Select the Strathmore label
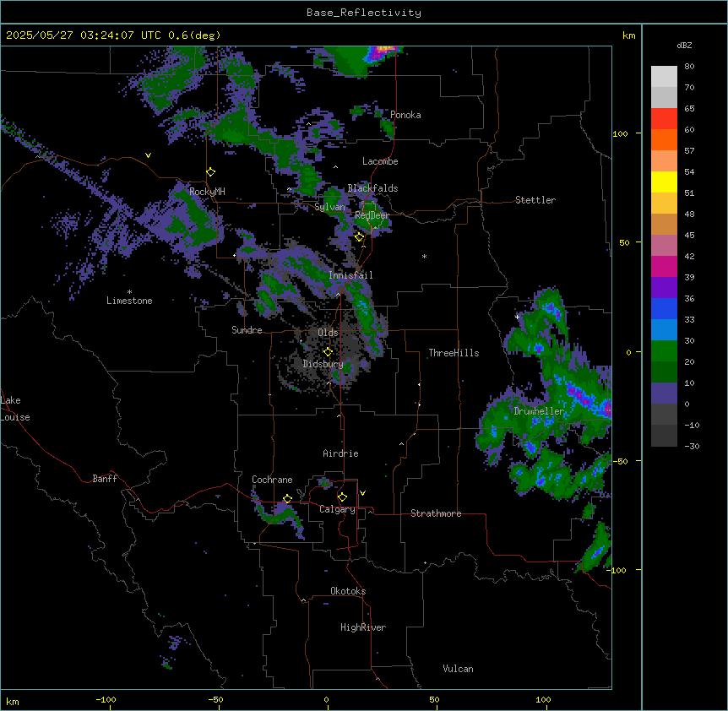728x711 pixels. point(436,513)
